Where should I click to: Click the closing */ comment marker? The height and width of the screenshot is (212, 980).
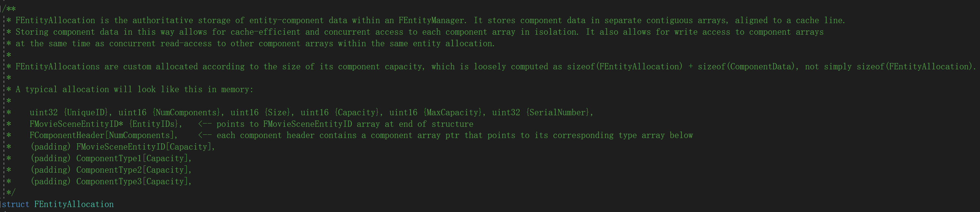click(11, 193)
